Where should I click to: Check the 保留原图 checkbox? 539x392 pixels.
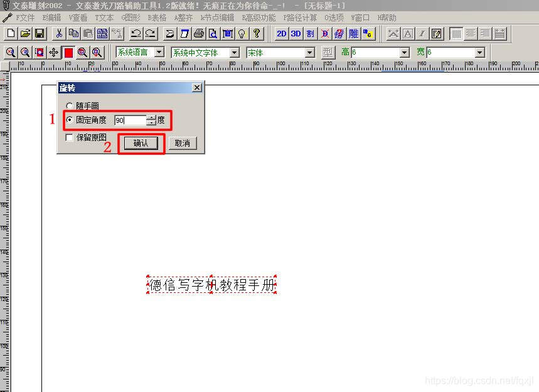click(70, 138)
